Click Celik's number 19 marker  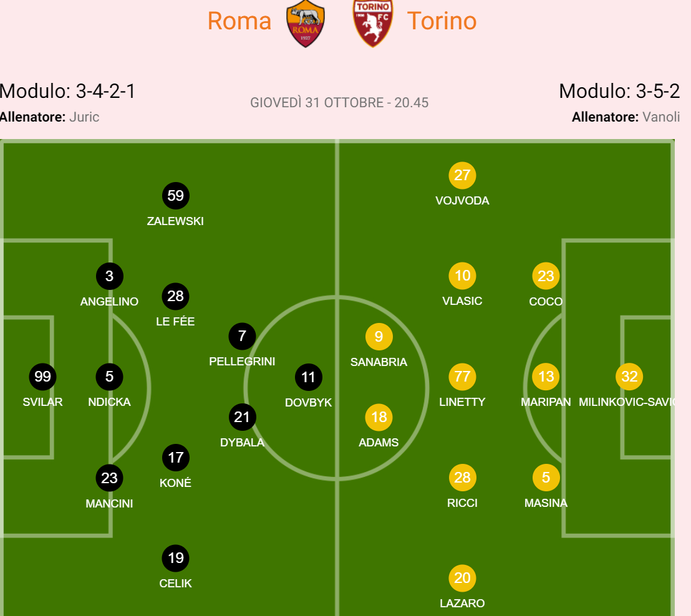(x=176, y=558)
